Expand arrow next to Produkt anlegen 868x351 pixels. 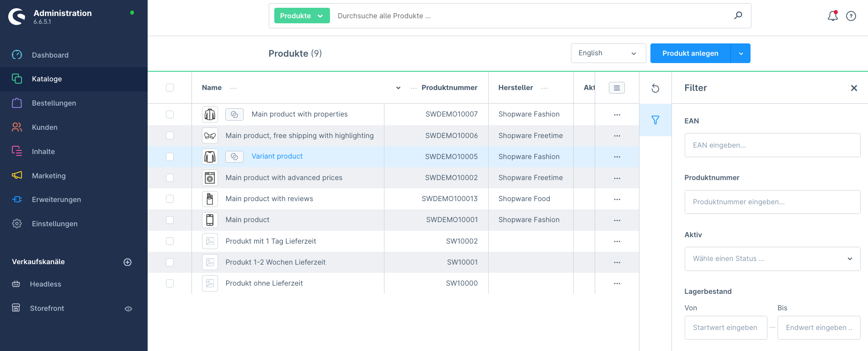[x=740, y=53]
